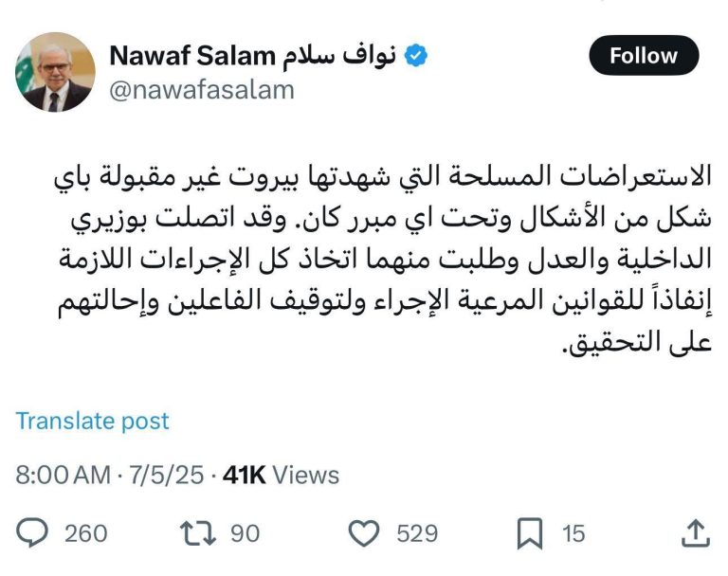
Task: Open the @nawafasalam handle
Action: (202, 90)
